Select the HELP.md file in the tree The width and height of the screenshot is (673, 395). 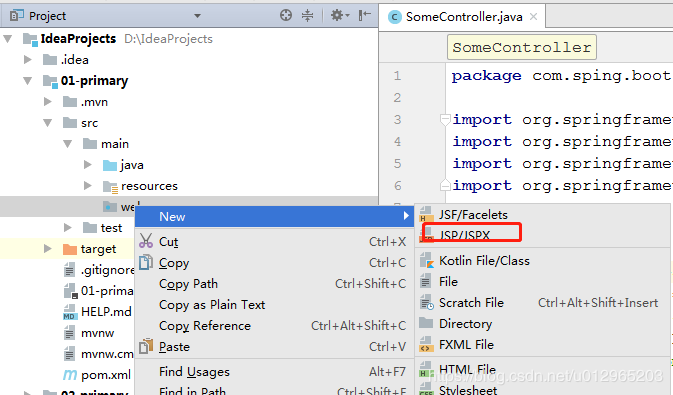click(x=106, y=312)
